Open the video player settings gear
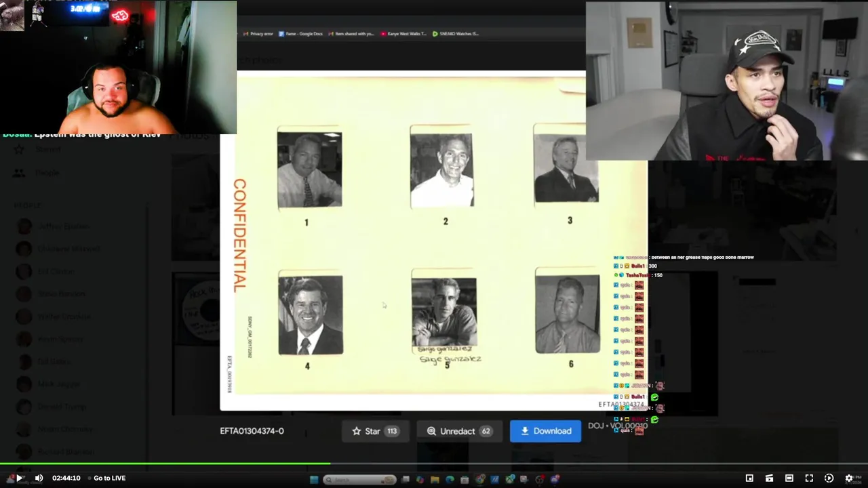The width and height of the screenshot is (868, 488). (848, 478)
